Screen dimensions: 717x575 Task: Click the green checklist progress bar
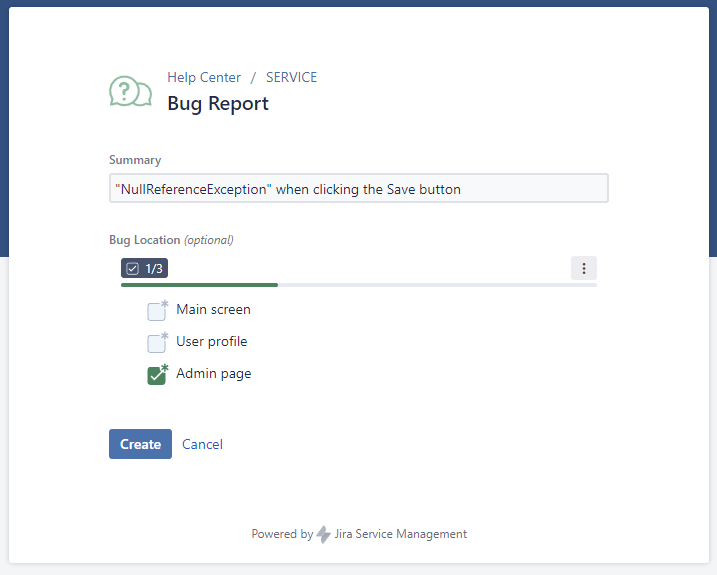pyautogui.click(x=200, y=285)
